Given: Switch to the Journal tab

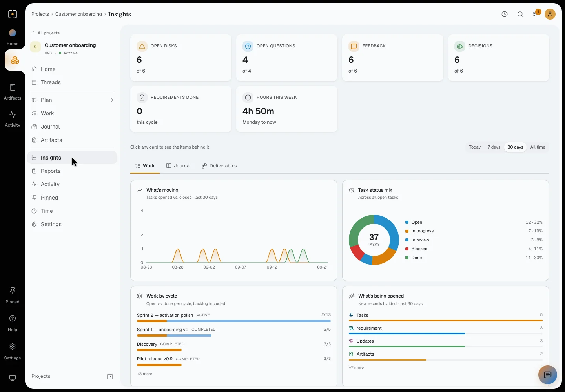Looking at the screenshot, I should point(179,166).
